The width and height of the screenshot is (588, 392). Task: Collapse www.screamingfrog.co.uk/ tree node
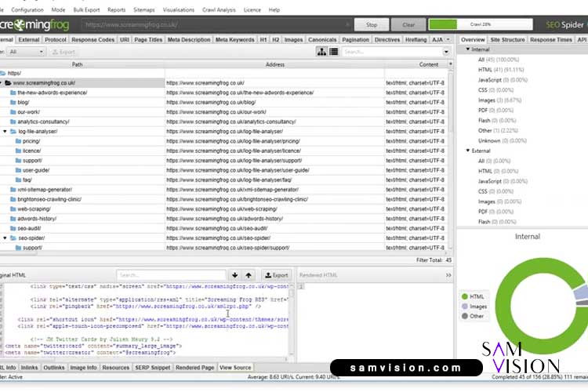[1, 83]
